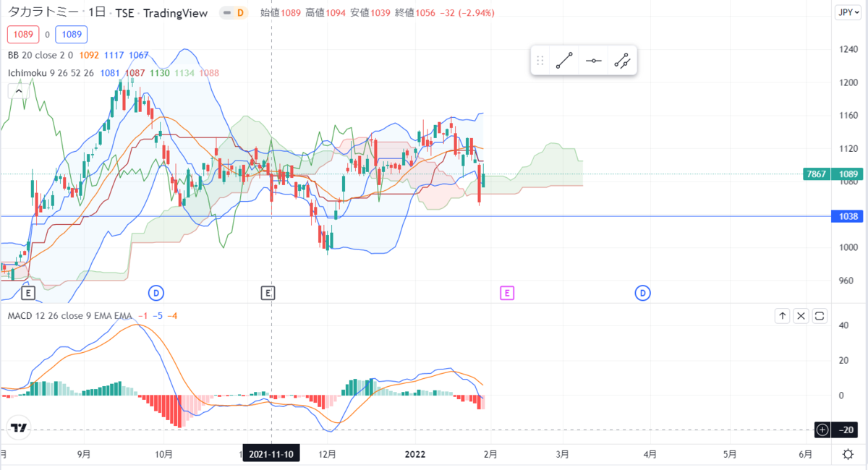
Task: Click the 12月 label on time axis
Action: (x=328, y=455)
